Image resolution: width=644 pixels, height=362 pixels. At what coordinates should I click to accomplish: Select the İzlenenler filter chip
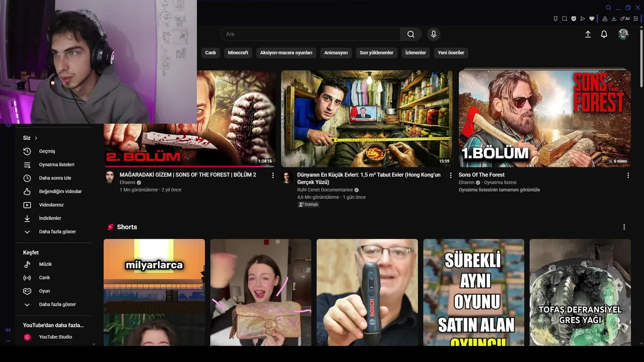(416, 53)
